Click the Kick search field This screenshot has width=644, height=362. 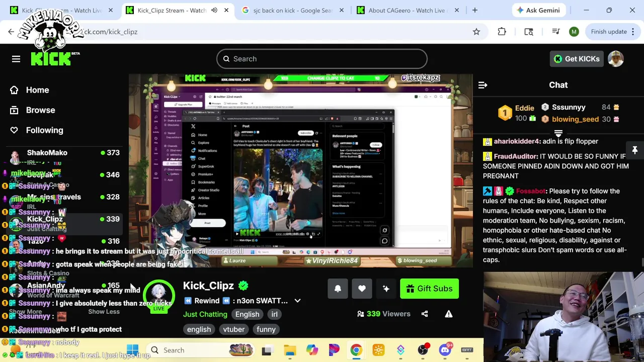click(x=322, y=59)
